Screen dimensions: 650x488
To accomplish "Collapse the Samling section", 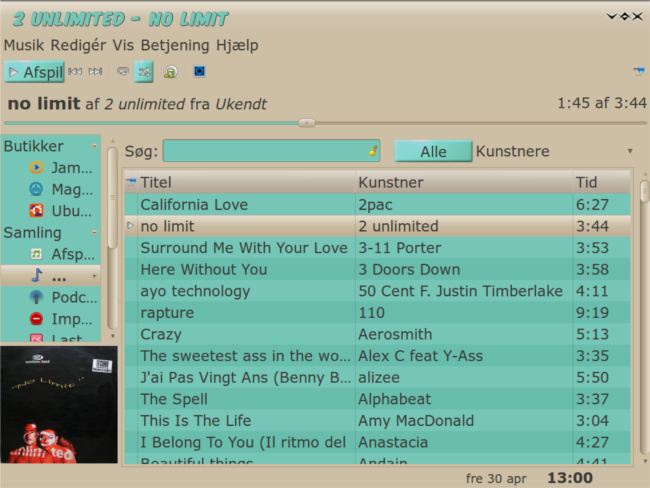I will pos(94,232).
